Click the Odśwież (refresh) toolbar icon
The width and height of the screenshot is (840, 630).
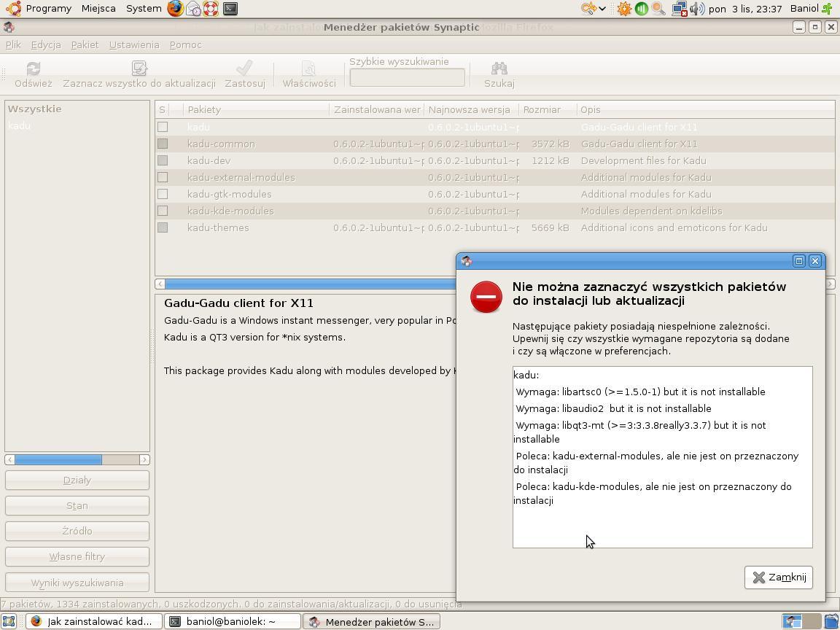tap(34, 69)
